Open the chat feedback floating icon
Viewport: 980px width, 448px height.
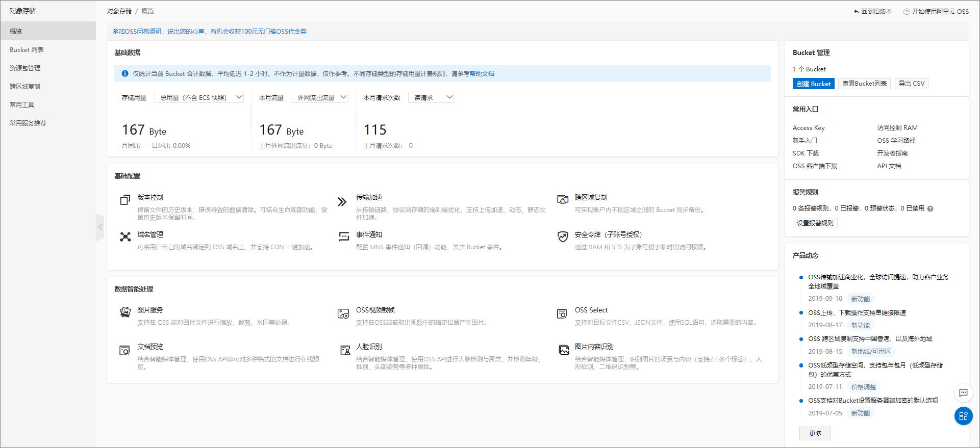963,393
